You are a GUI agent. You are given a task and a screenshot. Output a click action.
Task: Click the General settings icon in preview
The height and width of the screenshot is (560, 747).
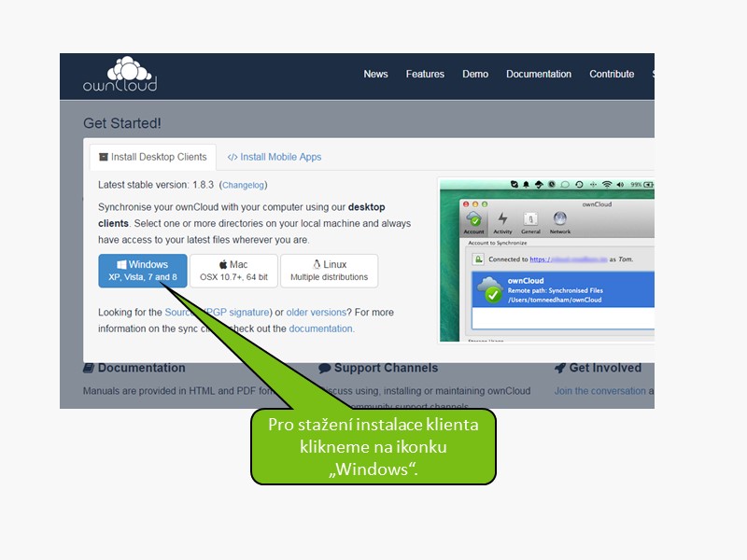[530, 222]
